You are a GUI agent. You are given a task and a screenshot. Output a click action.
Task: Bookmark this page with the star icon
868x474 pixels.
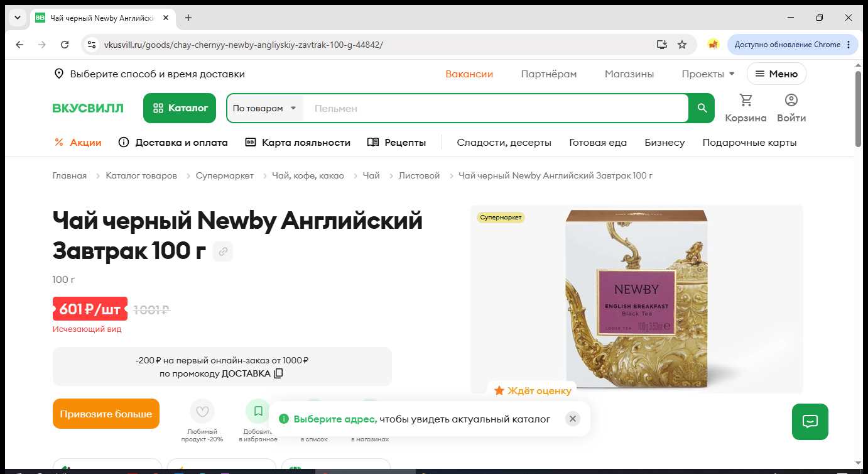tap(682, 45)
